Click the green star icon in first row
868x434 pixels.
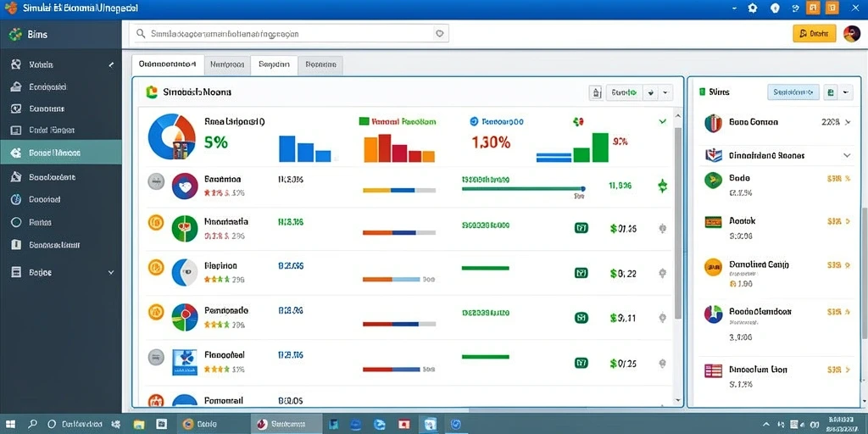pyautogui.click(x=662, y=186)
